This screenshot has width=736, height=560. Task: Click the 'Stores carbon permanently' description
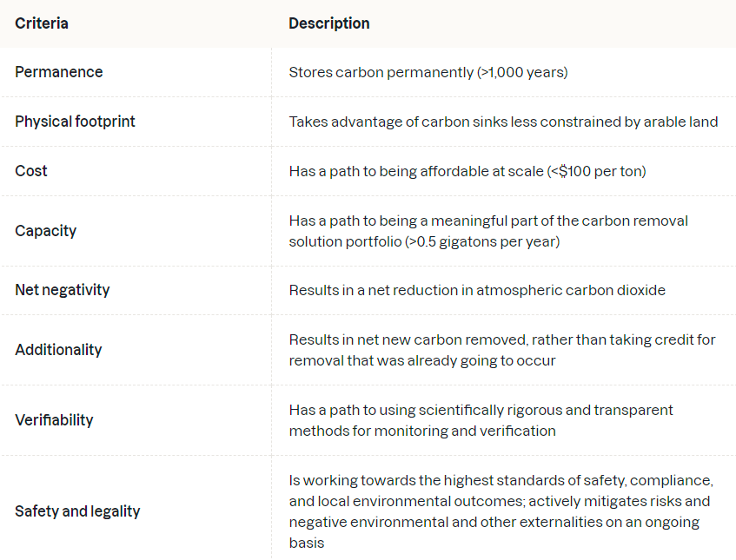coord(428,72)
